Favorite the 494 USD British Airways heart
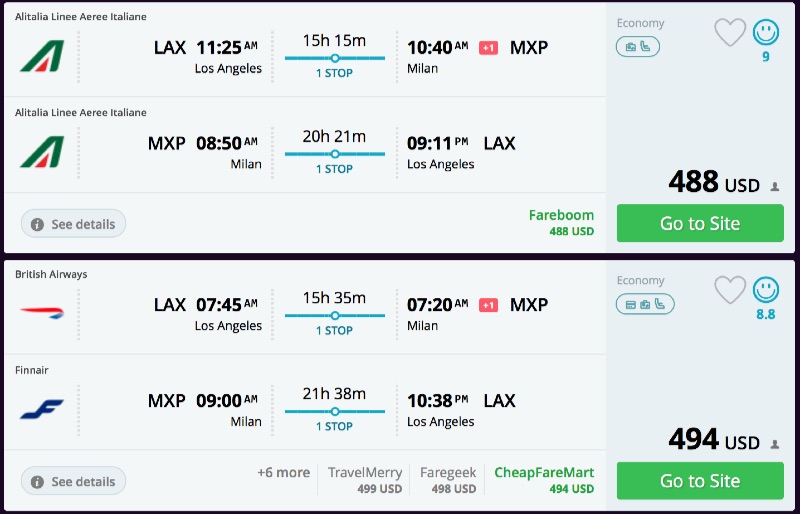 pos(730,290)
